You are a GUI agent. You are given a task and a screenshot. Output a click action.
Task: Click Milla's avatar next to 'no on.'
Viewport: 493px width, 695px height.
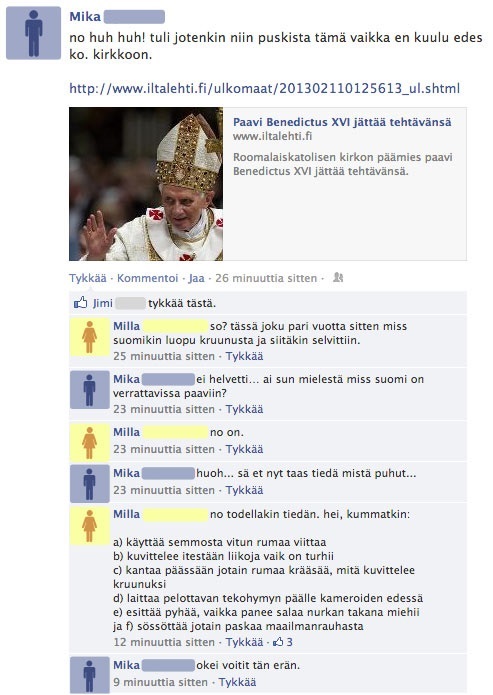click(x=90, y=442)
